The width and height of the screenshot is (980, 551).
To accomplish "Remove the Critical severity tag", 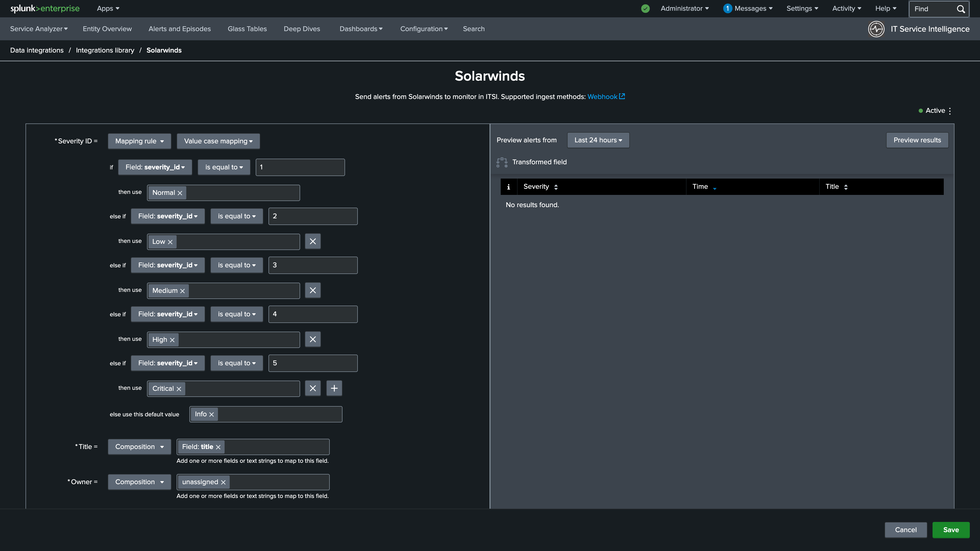I will (179, 389).
